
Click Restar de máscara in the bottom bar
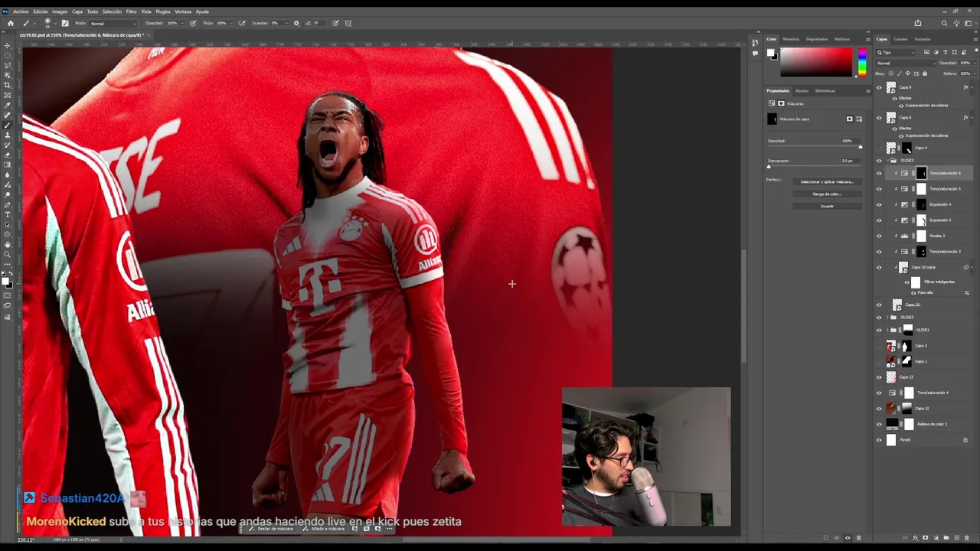click(x=272, y=529)
